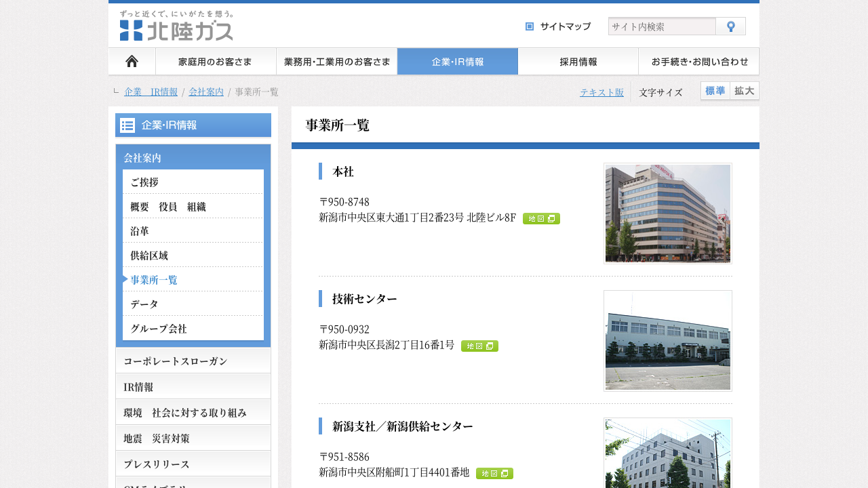Click the 北陸ガス logo

point(176,26)
